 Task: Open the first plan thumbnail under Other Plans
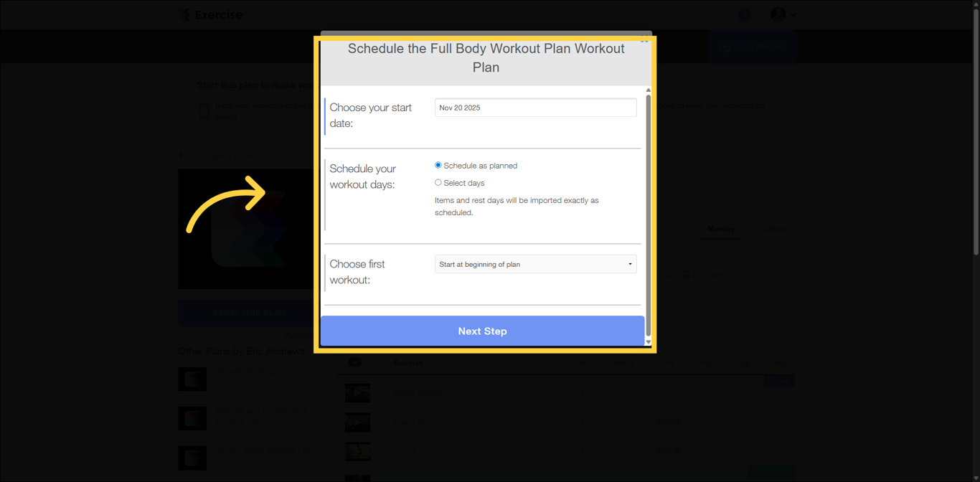pyautogui.click(x=192, y=379)
